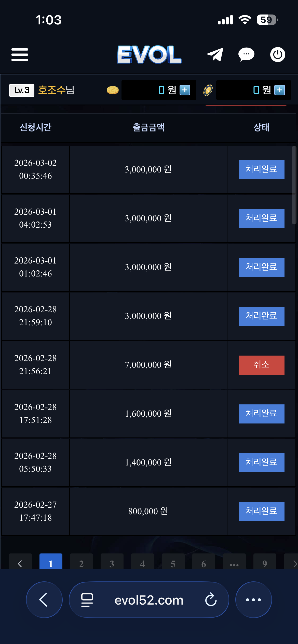Go to previous page chevron

(20, 563)
